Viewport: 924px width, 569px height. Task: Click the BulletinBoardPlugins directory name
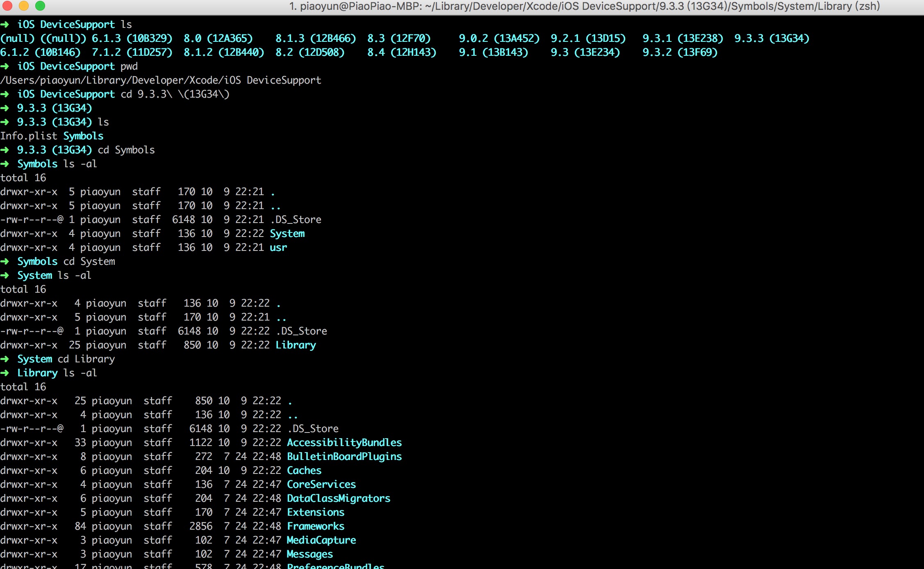pyautogui.click(x=344, y=457)
